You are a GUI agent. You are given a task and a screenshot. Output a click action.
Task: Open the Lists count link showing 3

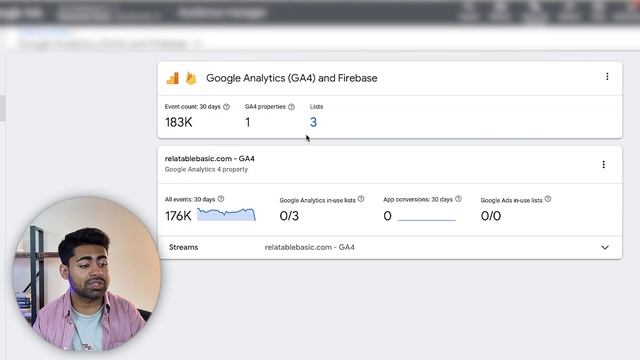click(x=313, y=122)
